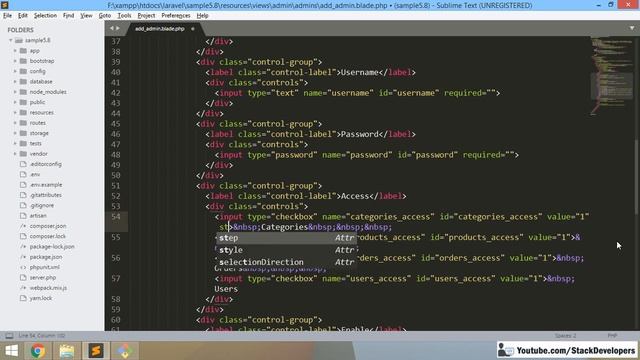Open webpack.mix.js file in sidebar

(48, 288)
